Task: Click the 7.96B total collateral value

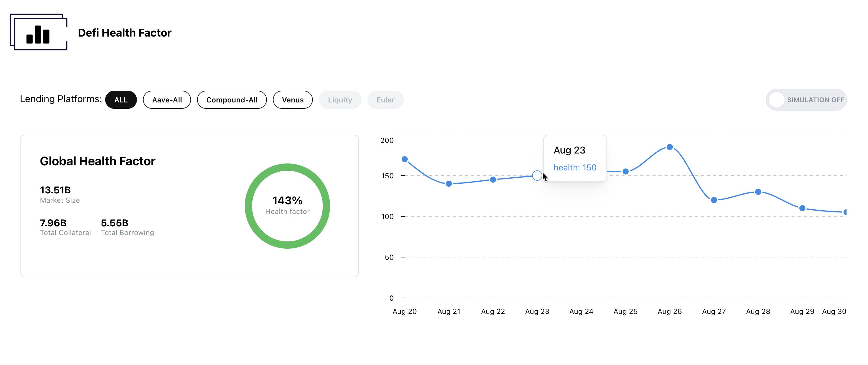Action: 53,223
